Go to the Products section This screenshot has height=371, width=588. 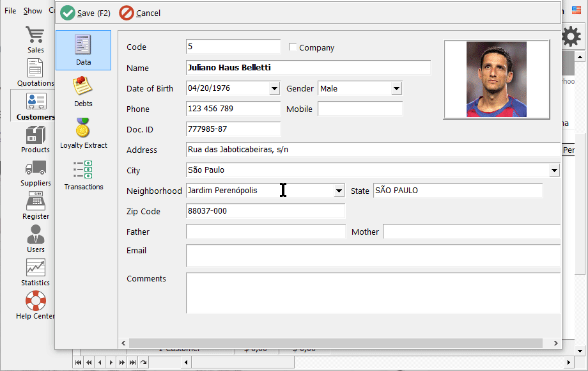[35, 139]
